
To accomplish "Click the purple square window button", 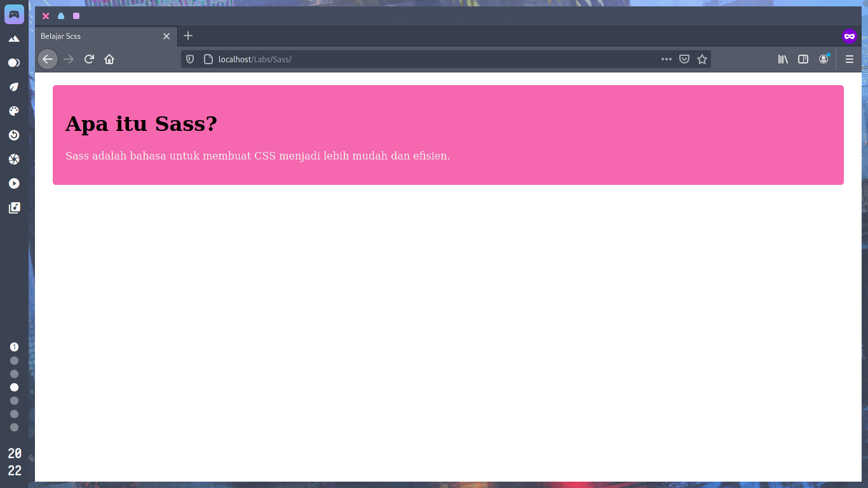I will click(76, 16).
